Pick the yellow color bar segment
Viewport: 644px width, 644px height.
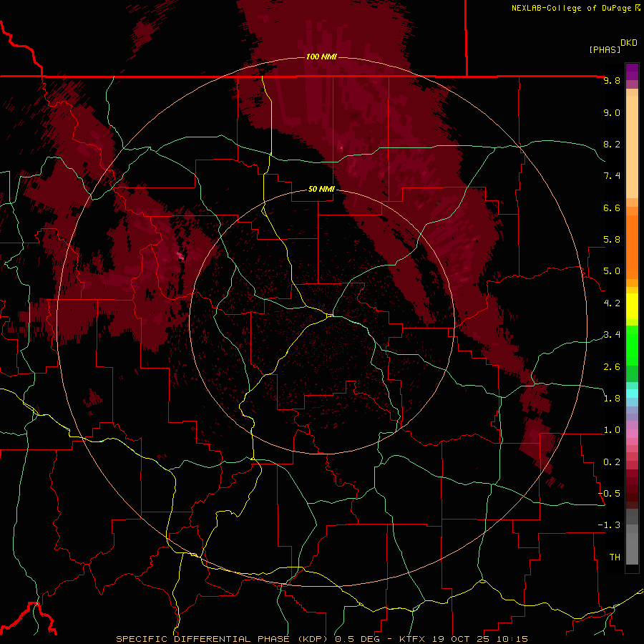pyautogui.click(x=632, y=306)
